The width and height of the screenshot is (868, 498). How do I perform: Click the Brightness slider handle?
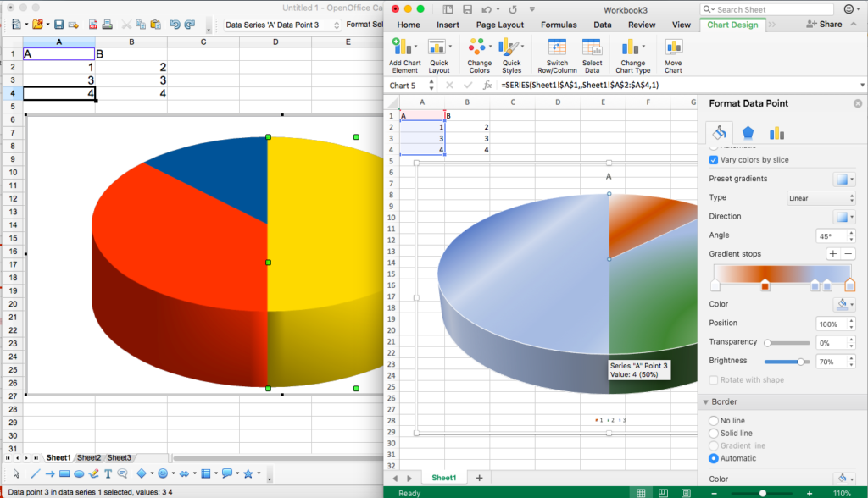tap(800, 361)
